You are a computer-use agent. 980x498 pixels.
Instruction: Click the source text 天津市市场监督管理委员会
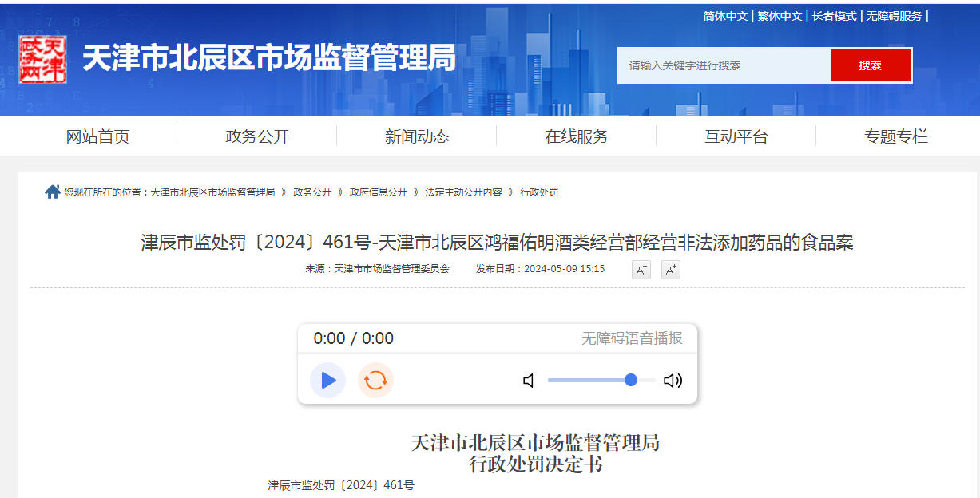[x=391, y=269]
